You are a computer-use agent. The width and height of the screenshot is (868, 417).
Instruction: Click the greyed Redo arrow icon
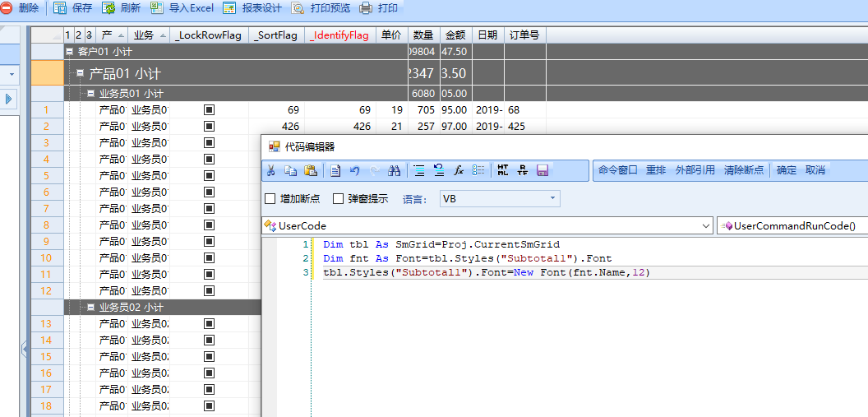pyautogui.click(x=374, y=170)
